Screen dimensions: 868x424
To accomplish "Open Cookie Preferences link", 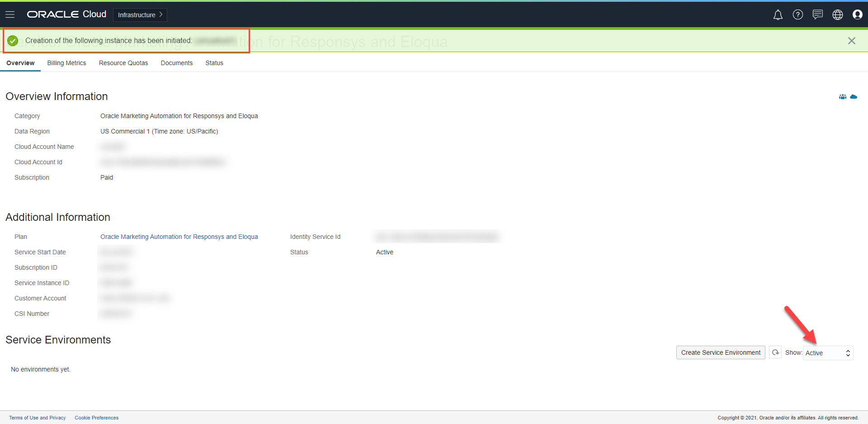I will (97, 418).
